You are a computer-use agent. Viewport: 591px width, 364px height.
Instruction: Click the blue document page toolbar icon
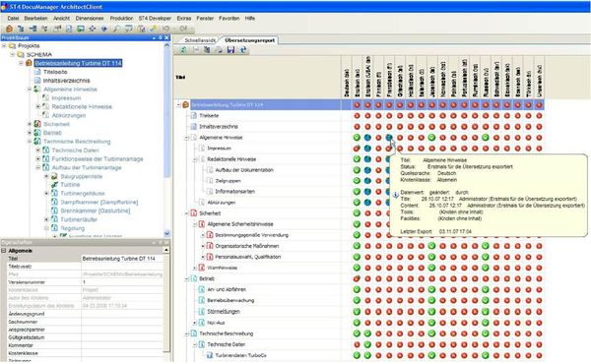pyautogui.click(x=69, y=29)
